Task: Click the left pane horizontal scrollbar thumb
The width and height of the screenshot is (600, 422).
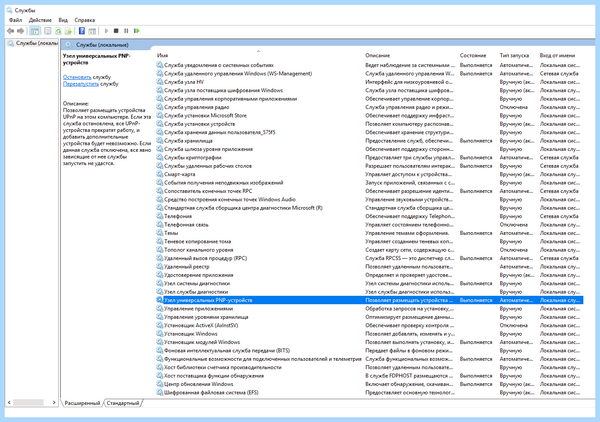Action: click(x=28, y=402)
